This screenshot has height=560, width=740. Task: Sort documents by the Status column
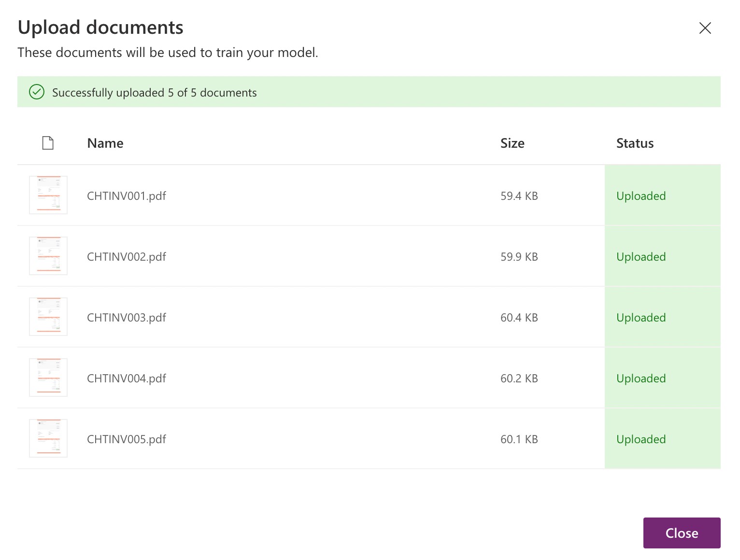click(635, 143)
